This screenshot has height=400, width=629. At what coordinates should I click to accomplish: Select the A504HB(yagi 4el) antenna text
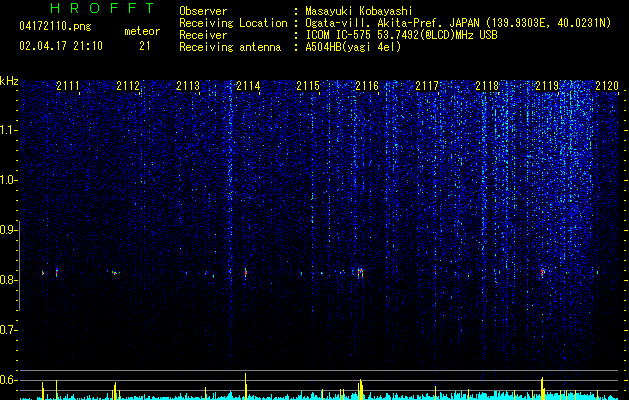[353, 47]
